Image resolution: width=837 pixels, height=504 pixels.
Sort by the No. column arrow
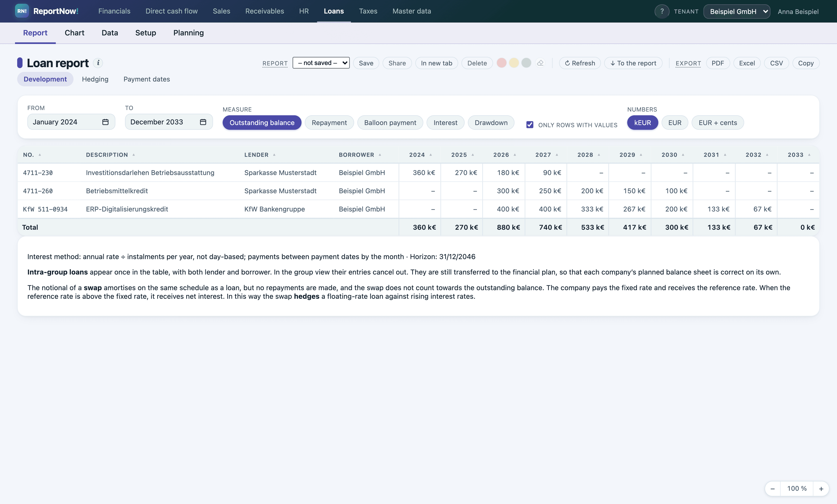[40, 155]
